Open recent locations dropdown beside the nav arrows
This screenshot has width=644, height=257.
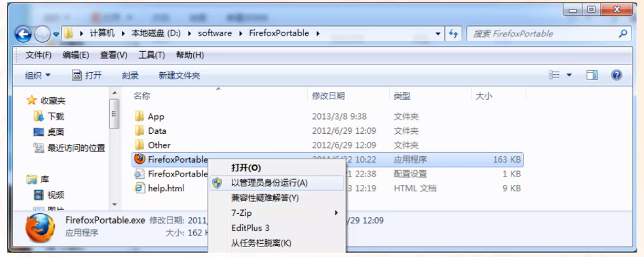click(x=56, y=34)
